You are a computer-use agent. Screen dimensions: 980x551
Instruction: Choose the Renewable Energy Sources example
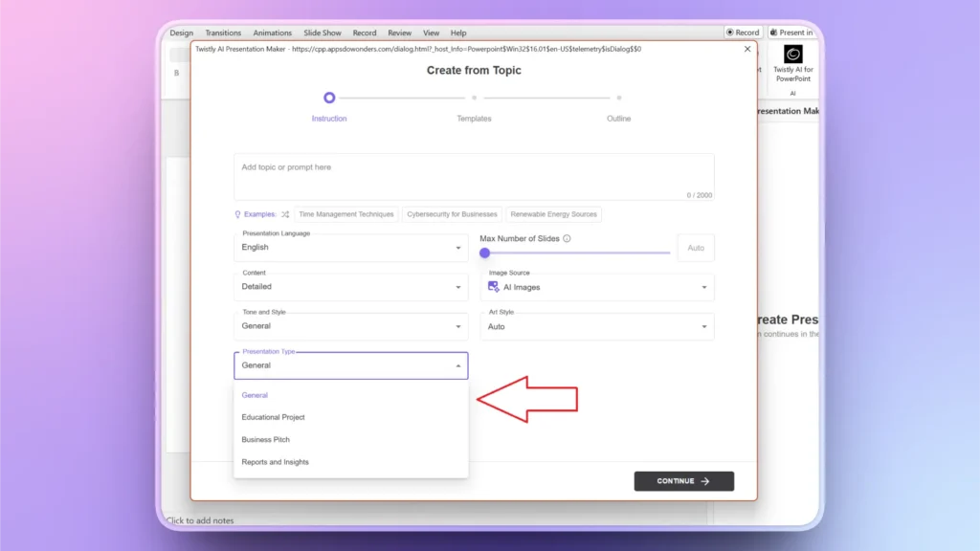tap(554, 214)
